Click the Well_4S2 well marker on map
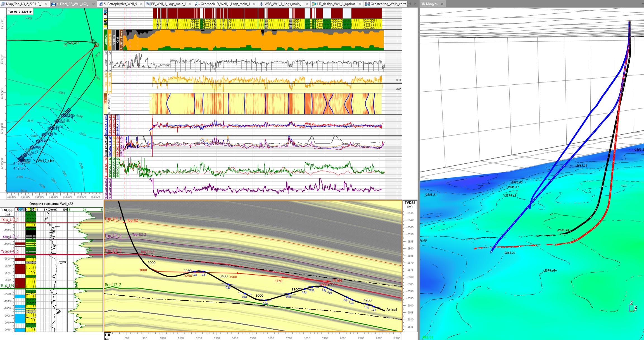This screenshot has height=340, width=644. coord(65,45)
